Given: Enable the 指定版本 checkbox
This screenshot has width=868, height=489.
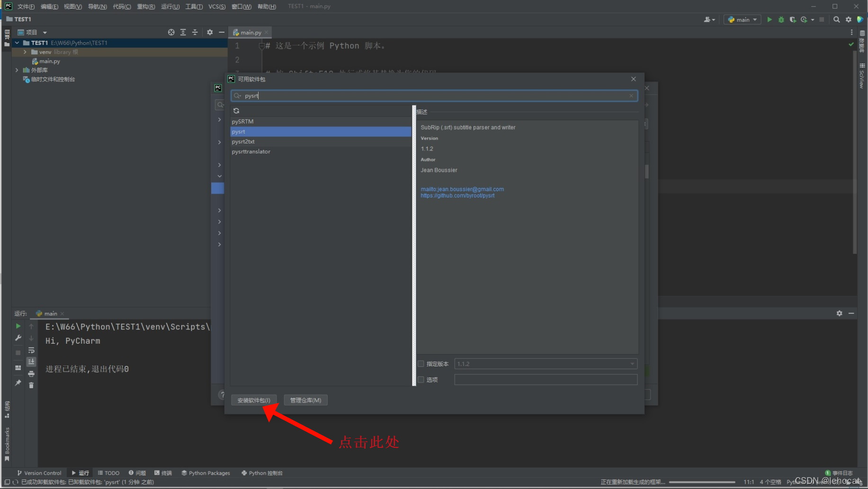Looking at the screenshot, I should [421, 364].
